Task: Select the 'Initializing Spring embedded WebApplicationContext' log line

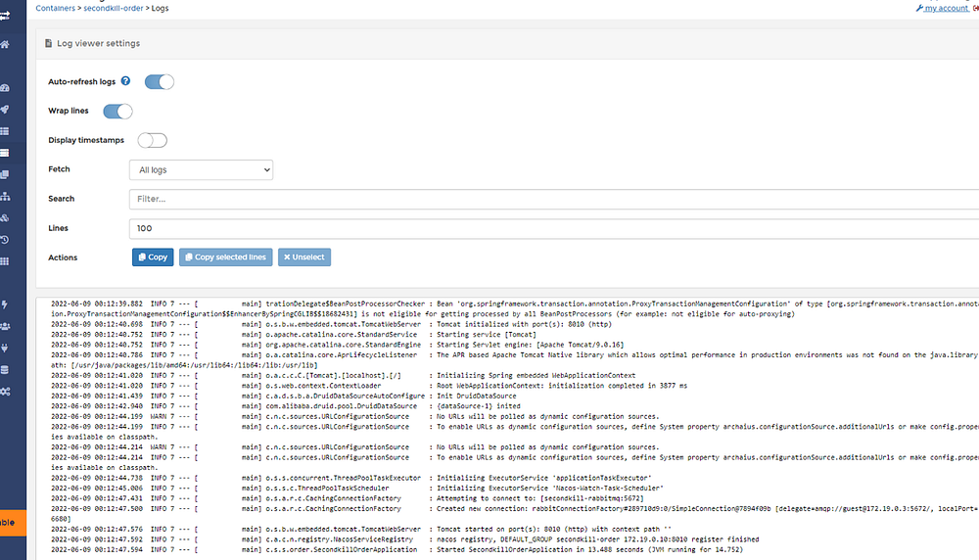Action: point(344,376)
